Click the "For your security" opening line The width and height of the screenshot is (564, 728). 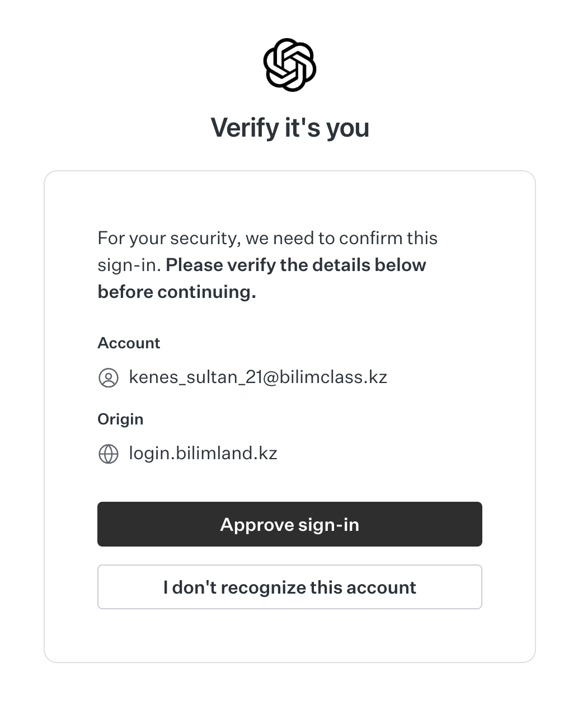coord(169,238)
